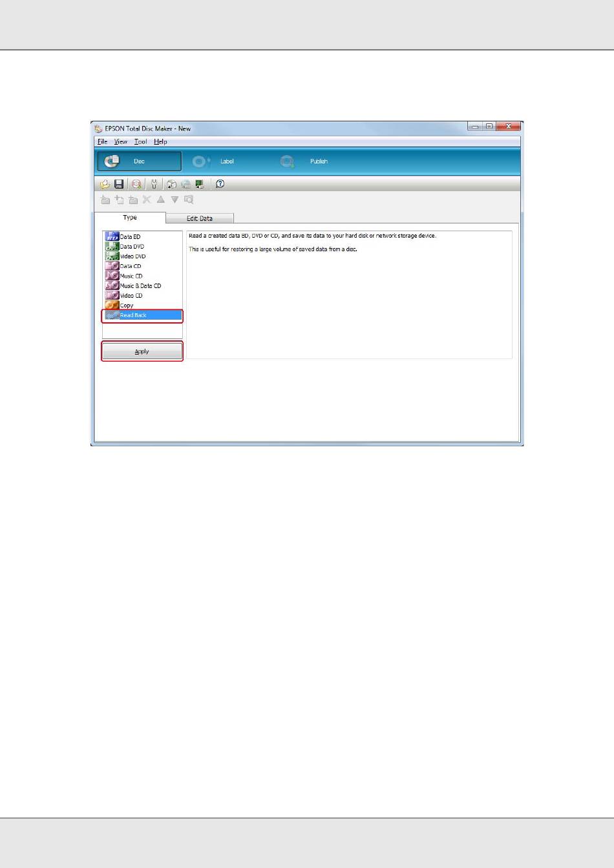Select Data BD in type list
Viewport: 614px width, 868px height.
[x=130, y=237]
